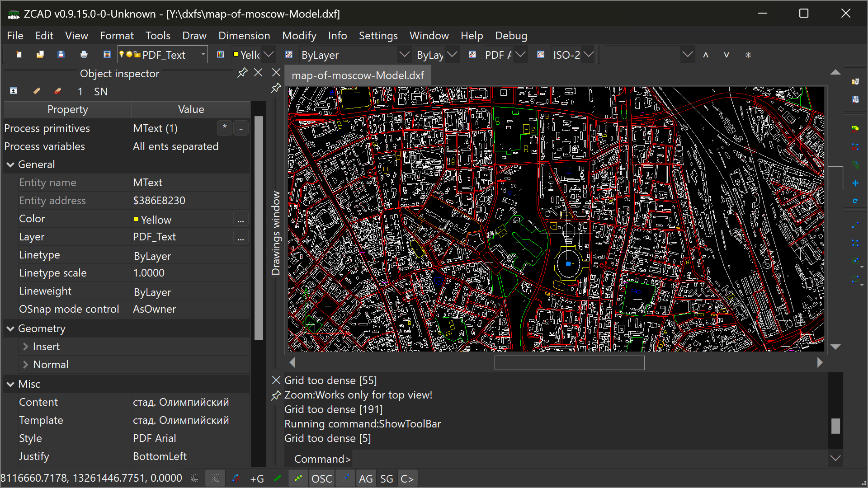The height and width of the screenshot is (488, 868).
Task: Click the minus button next to MText (1)
Action: [241, 128]
